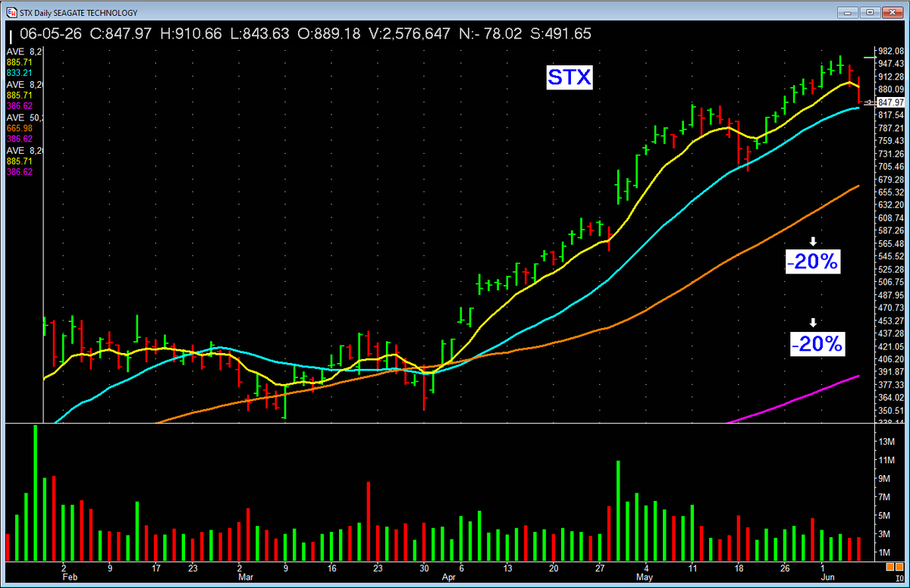
Task: Click the Mar month label on date axis
Action: point(245,578)
